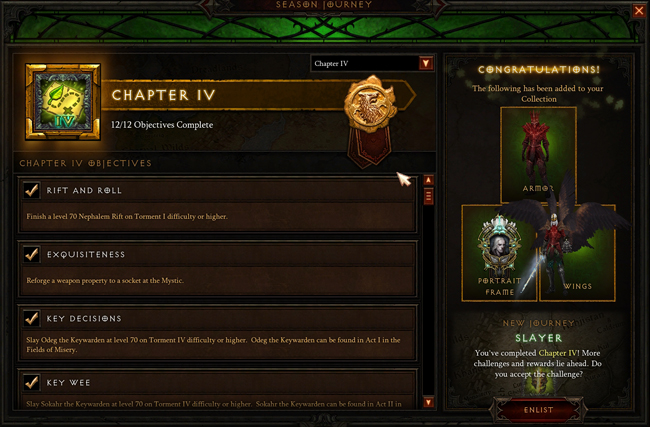The width and height of the screenshot is (650, 427).
Task: Toggle the Key Wee objective checkbox
Action: coord(32,382)
